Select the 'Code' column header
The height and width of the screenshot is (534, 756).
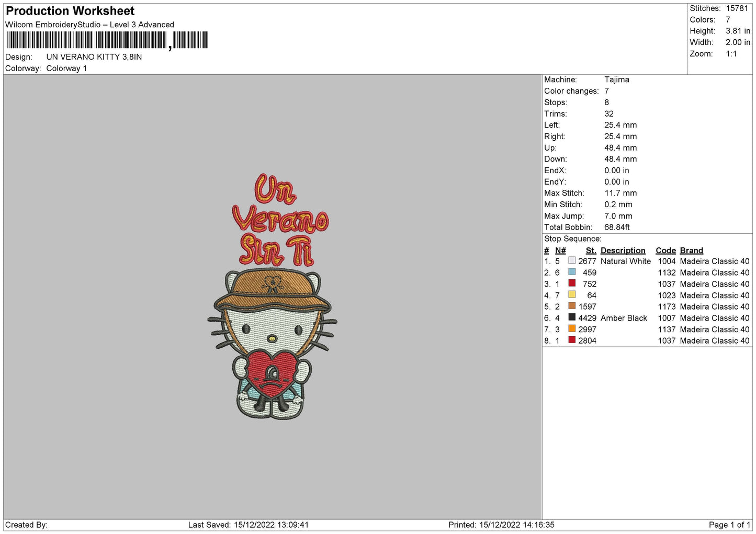[x=666, y=251]
